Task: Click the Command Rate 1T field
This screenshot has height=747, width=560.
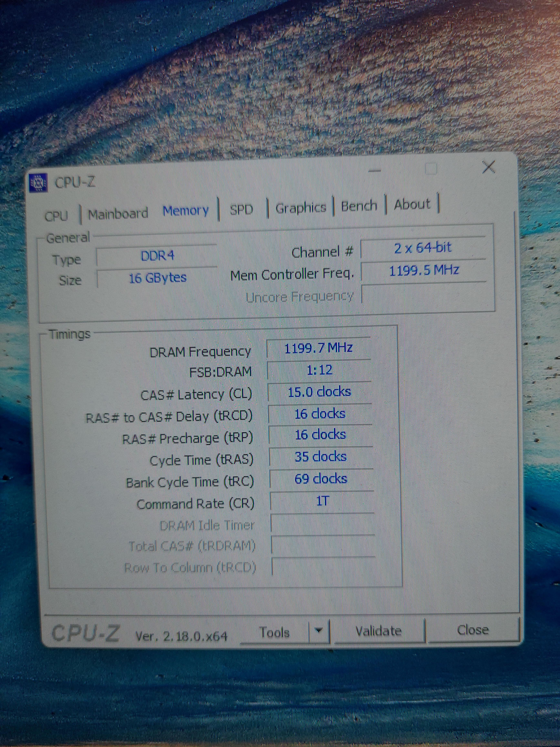Action: 322,501
